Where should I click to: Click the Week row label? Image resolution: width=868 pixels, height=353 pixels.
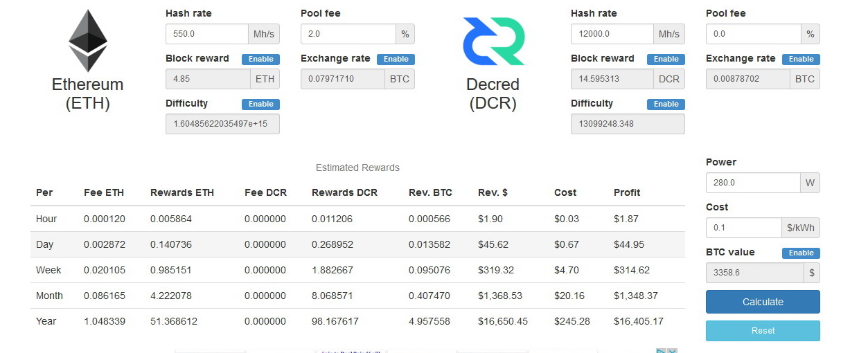click(48, 270)
